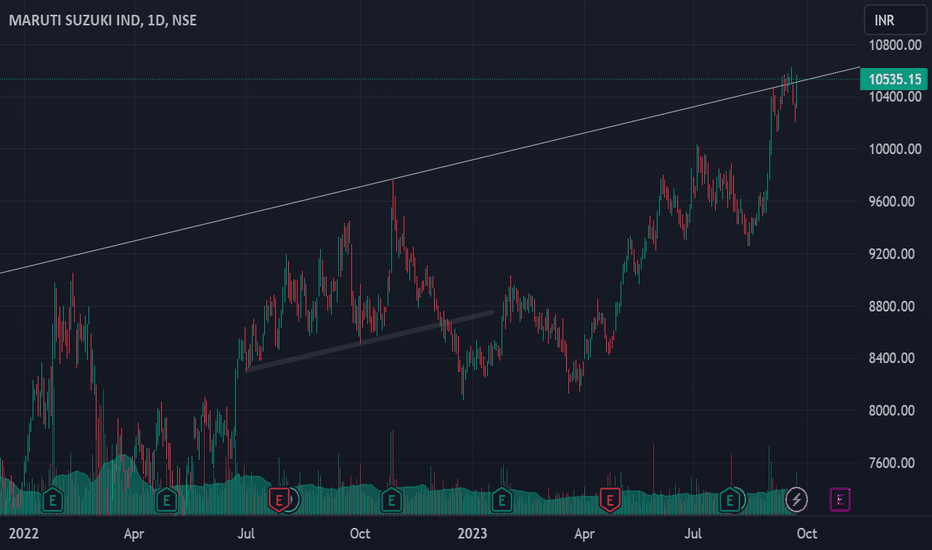
Task: Click the 8400.00 price axis label
Action: pos(891,358)
